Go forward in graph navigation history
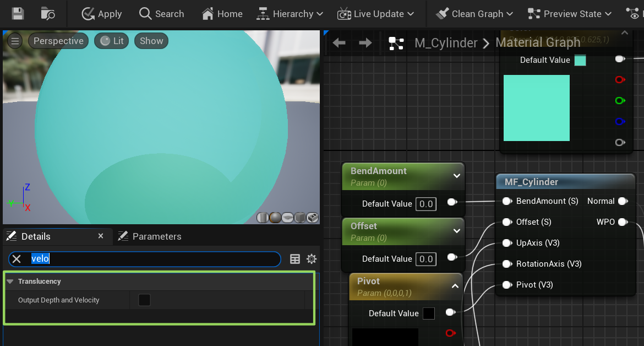The width and height of the screenshot is (644, 346). click(365, 43)
